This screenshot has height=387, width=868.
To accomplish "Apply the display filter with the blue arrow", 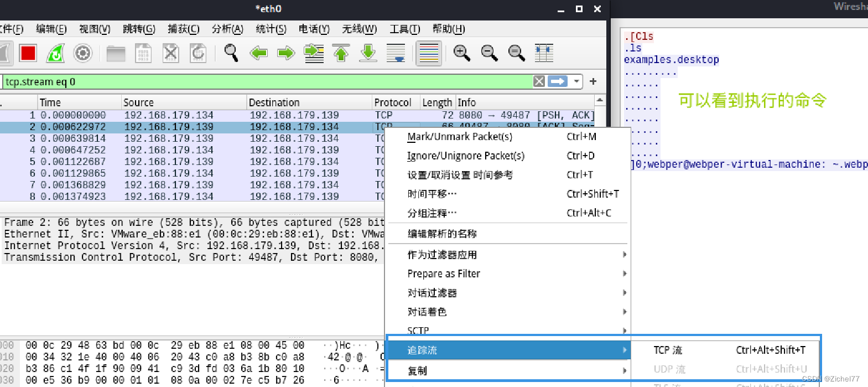I will [558, 81].
